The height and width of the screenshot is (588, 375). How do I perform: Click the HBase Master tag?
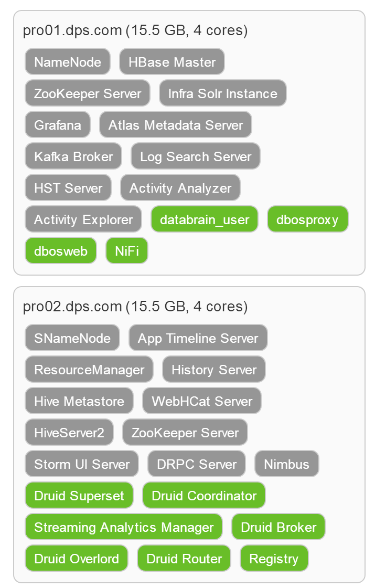pyautogui.click(x=172, y=62)
